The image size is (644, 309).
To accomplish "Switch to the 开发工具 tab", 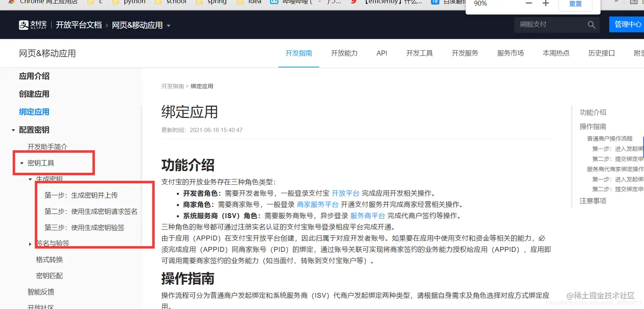I will click(420, 53).
